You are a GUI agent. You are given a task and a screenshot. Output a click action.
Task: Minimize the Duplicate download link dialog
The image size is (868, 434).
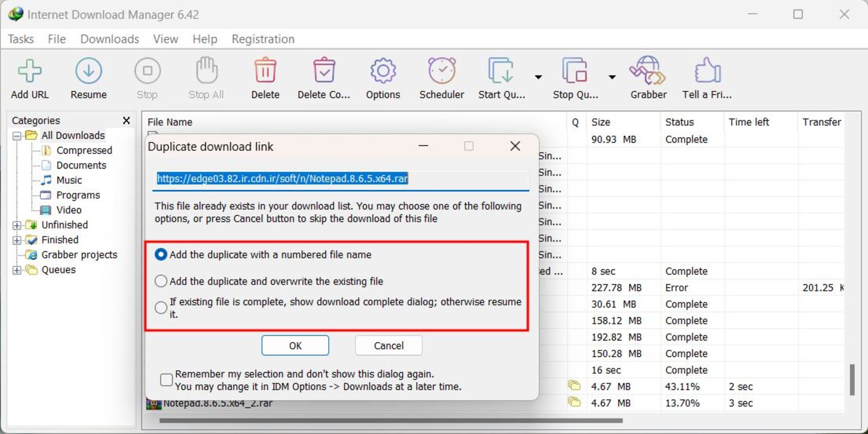[423, 146]
